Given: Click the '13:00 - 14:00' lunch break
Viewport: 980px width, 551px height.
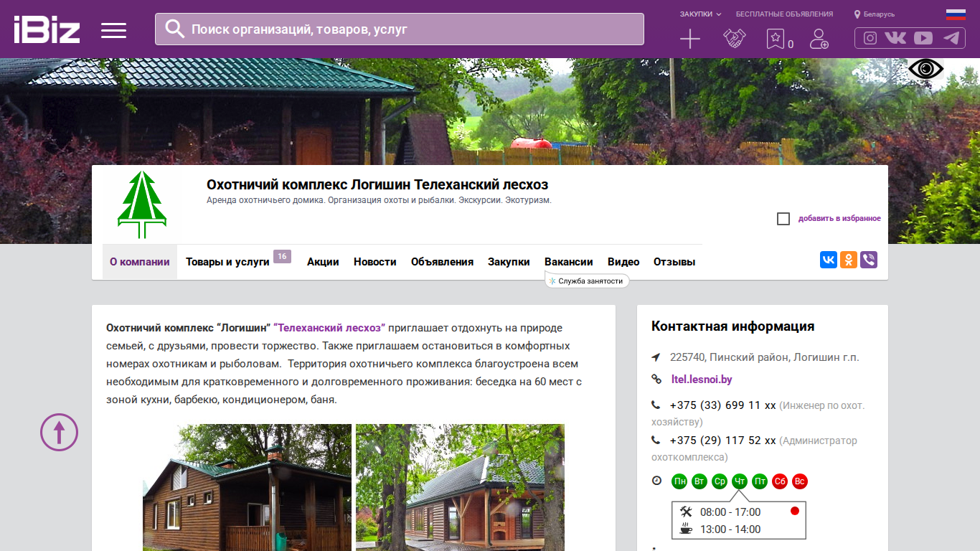Looking at the screenshot, I should pos(730,529).
